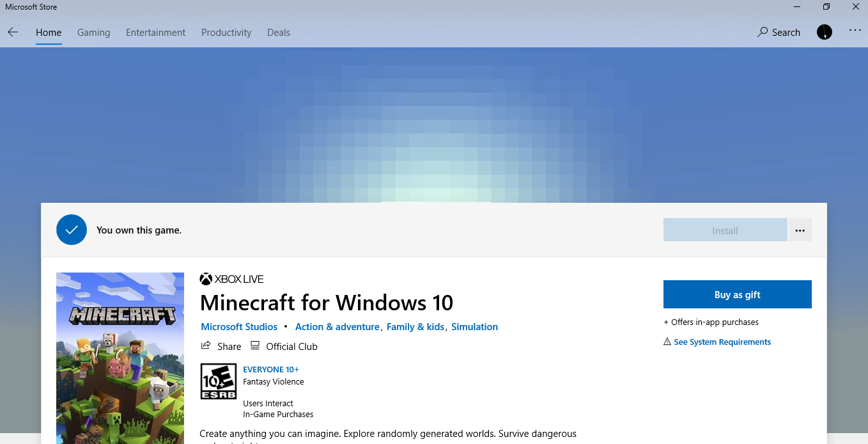
Task: Open EVERYONE 10+ rating link
Action: [271, 369]
